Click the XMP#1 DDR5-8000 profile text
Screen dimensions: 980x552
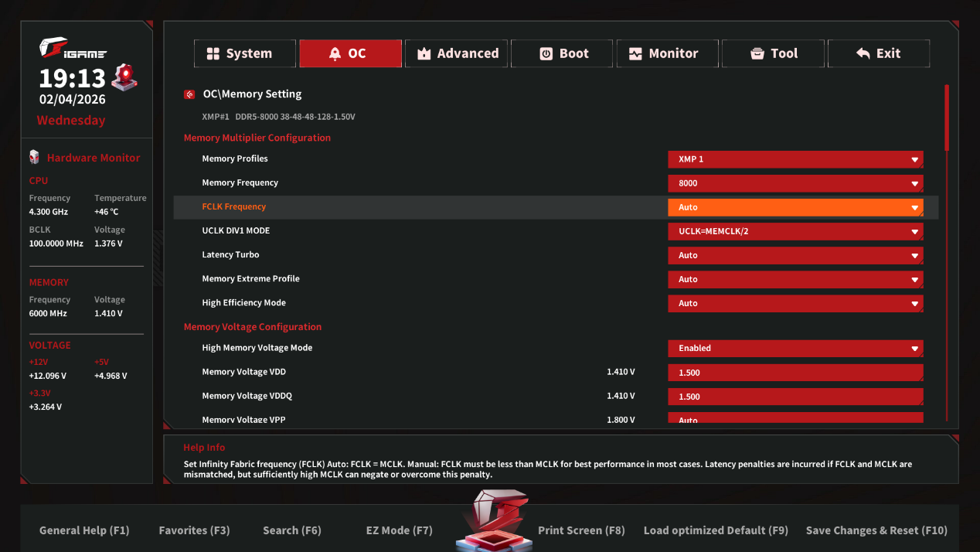[278, 117]
